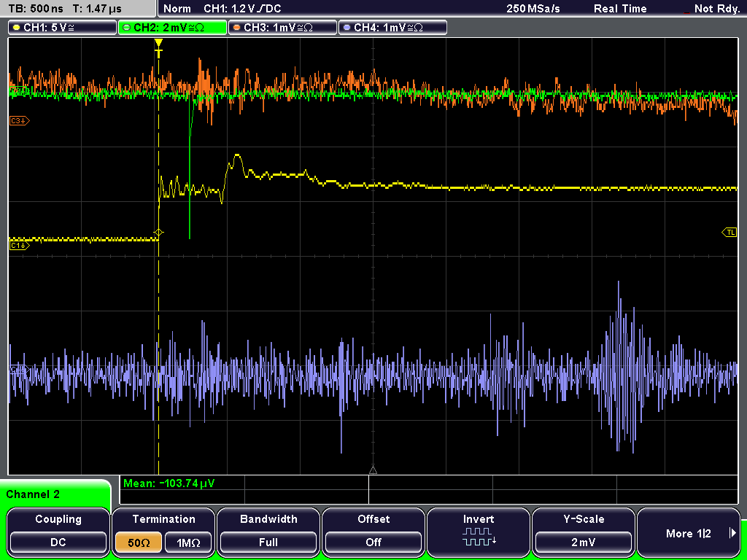Click the C4 ground level marker
The height and width of the screenshot is (560, 747).
(x=19, y=370)
